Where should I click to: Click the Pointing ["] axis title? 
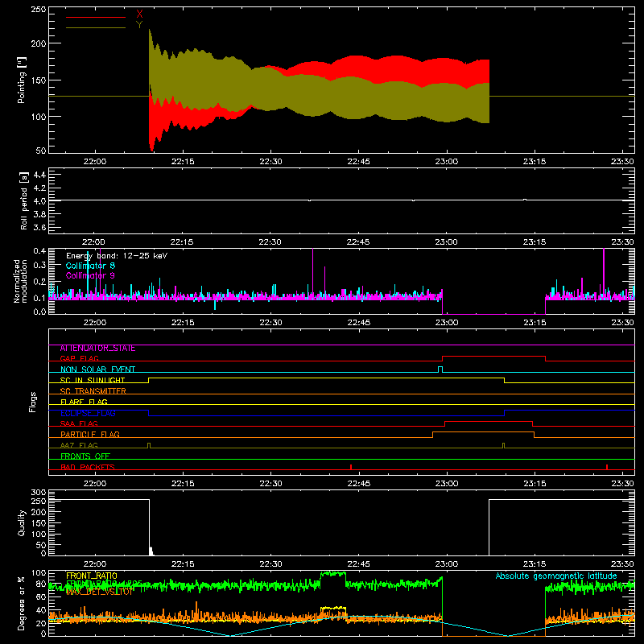click(x=22, y=80)
